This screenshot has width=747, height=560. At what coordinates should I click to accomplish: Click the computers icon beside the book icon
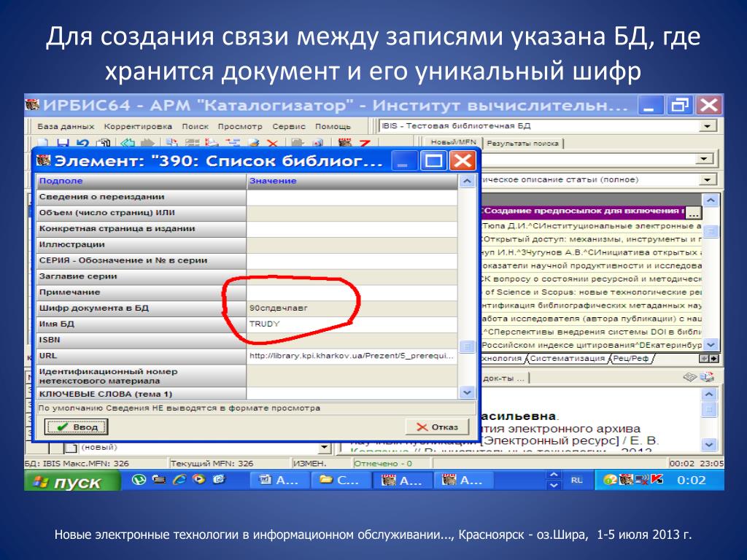pyautogui.click(x=707, y=377)
